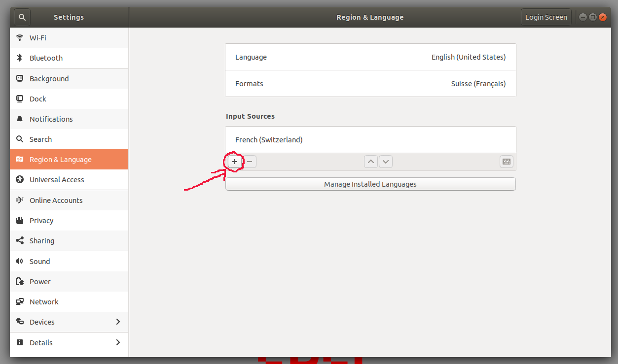
Task: Change Formats from Suisse (Français)
Action: pos(370,84)
